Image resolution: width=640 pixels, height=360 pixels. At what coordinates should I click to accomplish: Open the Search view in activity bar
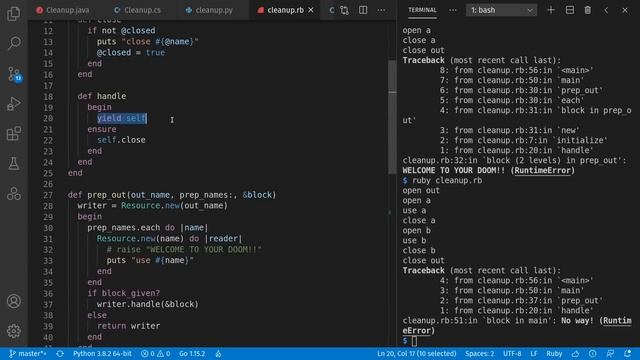click(x=13, y=43)
